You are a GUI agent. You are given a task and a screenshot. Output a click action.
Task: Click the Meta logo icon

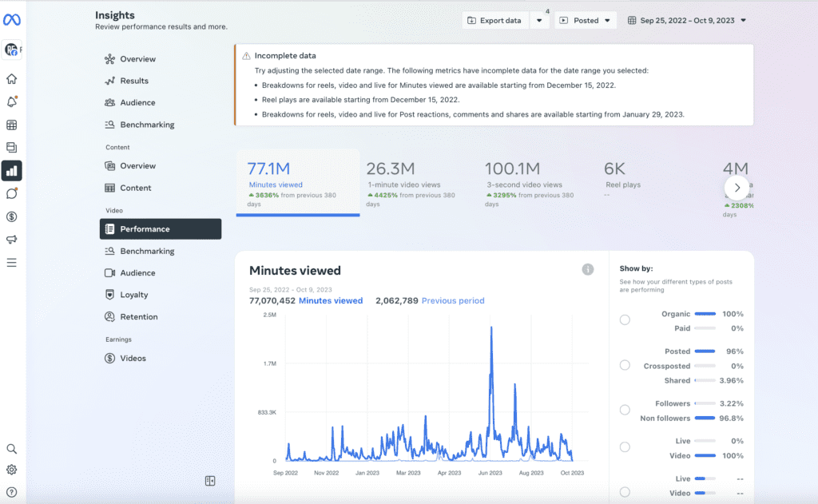pos(12,20)
